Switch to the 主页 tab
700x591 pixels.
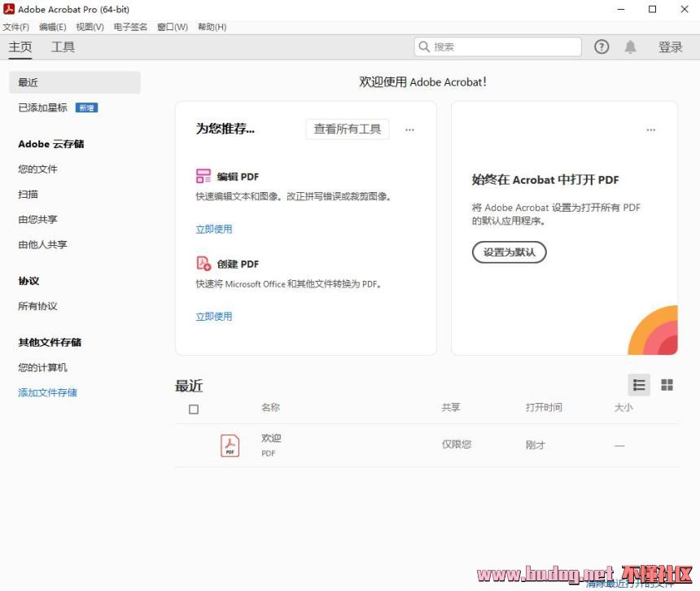(20, 47)
